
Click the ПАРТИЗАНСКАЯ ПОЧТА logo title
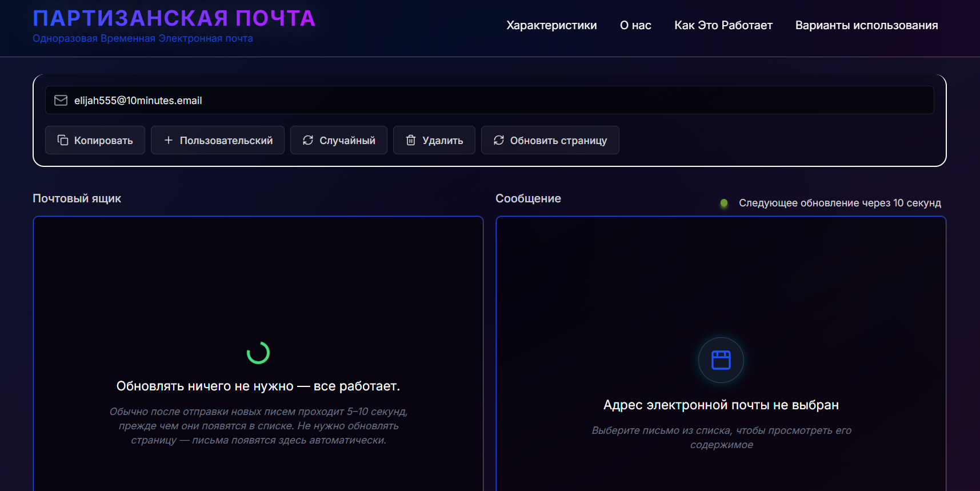click(174, 18)
